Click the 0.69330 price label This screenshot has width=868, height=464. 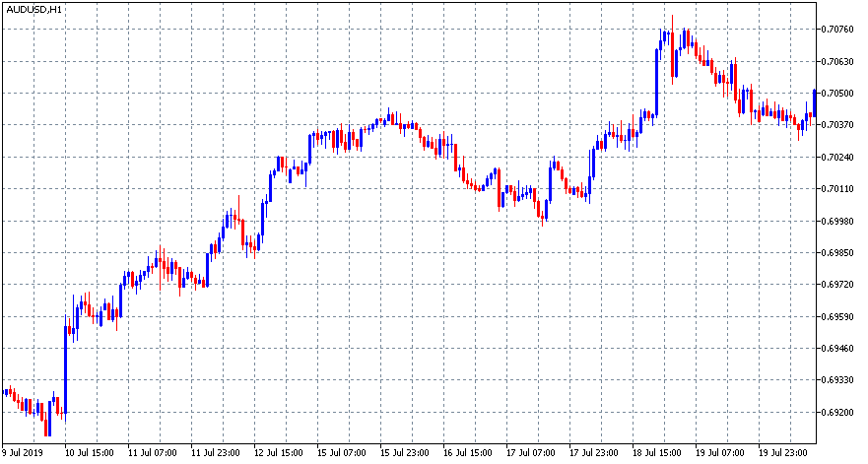[837, 380]
